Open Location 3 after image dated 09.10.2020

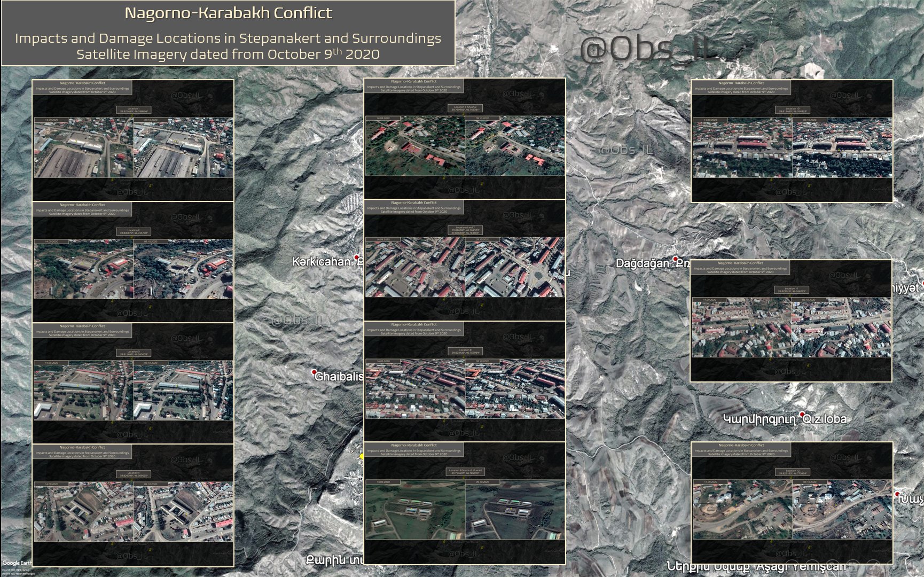(183, 390)
